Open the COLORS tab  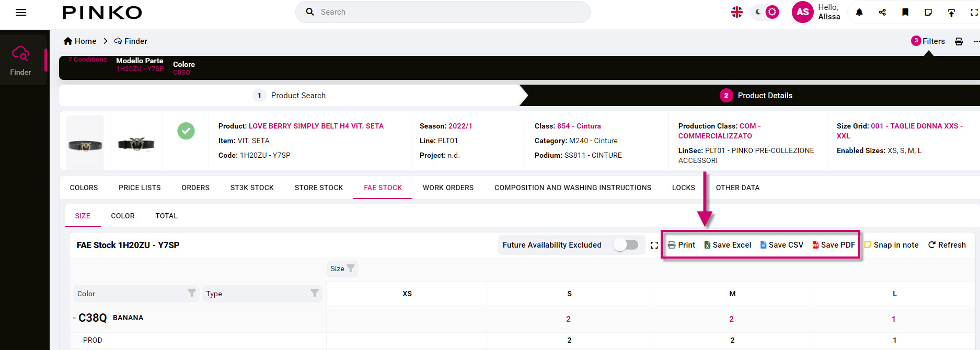84,188
